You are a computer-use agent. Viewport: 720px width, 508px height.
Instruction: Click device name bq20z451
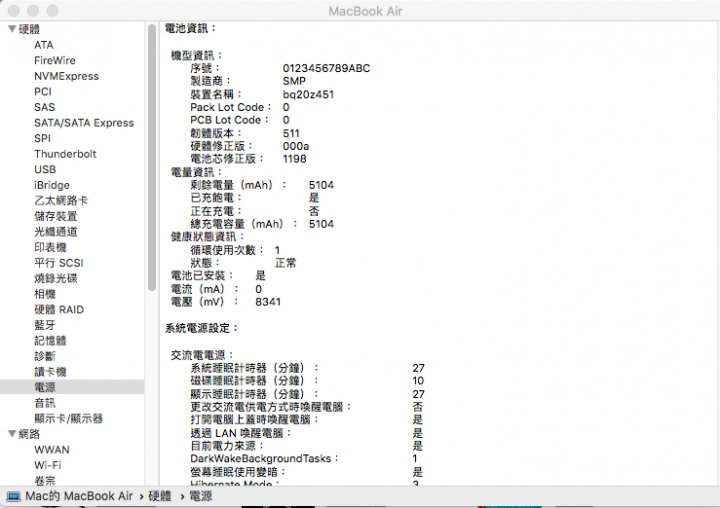309,95
